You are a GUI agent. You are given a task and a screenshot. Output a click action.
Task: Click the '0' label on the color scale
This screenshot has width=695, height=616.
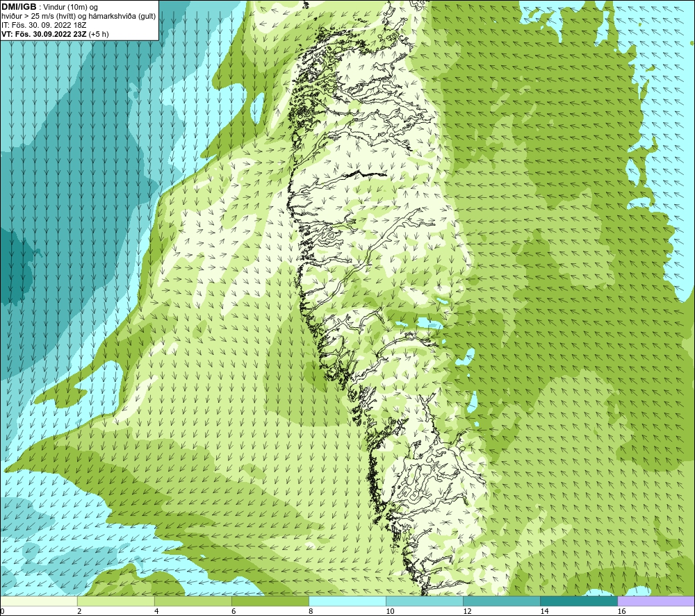coord(2,611)
